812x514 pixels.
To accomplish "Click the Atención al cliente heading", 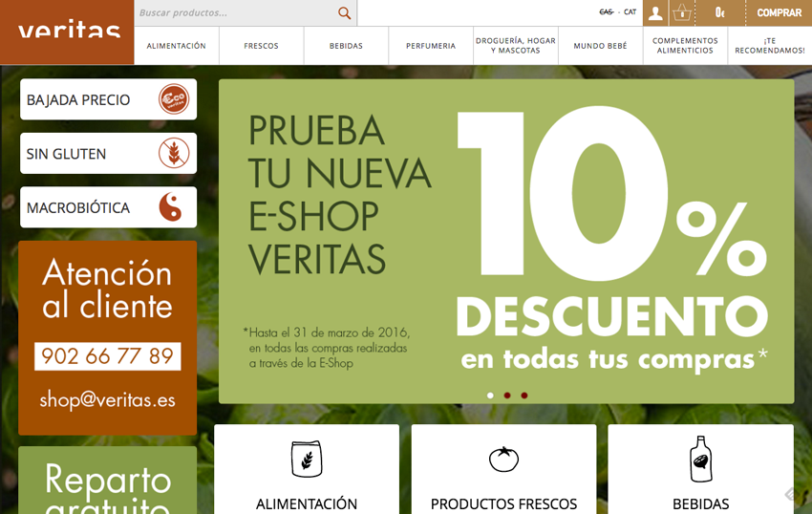I will pos(107,289).
